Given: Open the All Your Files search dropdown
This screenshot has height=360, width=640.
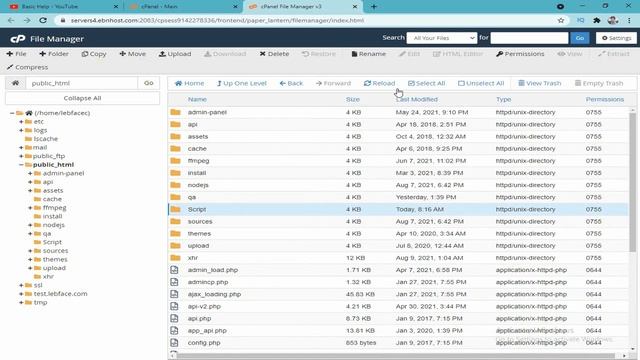Looking at the screenshot, I should (x=442, y=38).
